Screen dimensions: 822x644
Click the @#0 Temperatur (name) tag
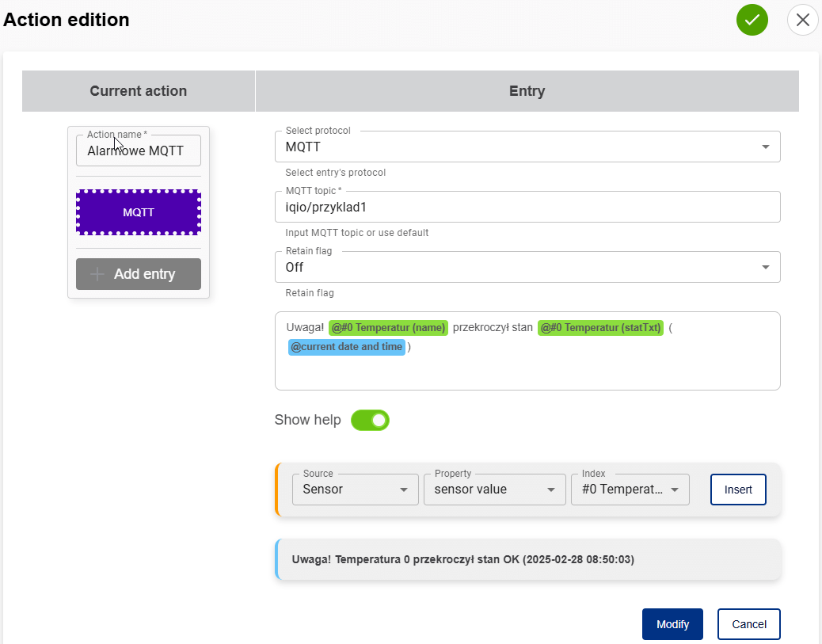(x=389, y=328)
